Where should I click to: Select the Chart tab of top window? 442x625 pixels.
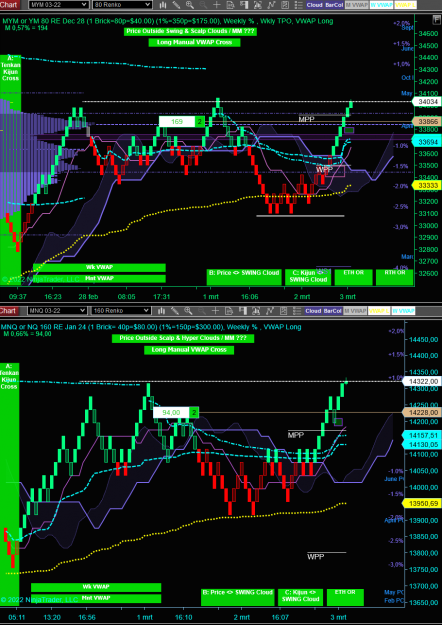10,5
